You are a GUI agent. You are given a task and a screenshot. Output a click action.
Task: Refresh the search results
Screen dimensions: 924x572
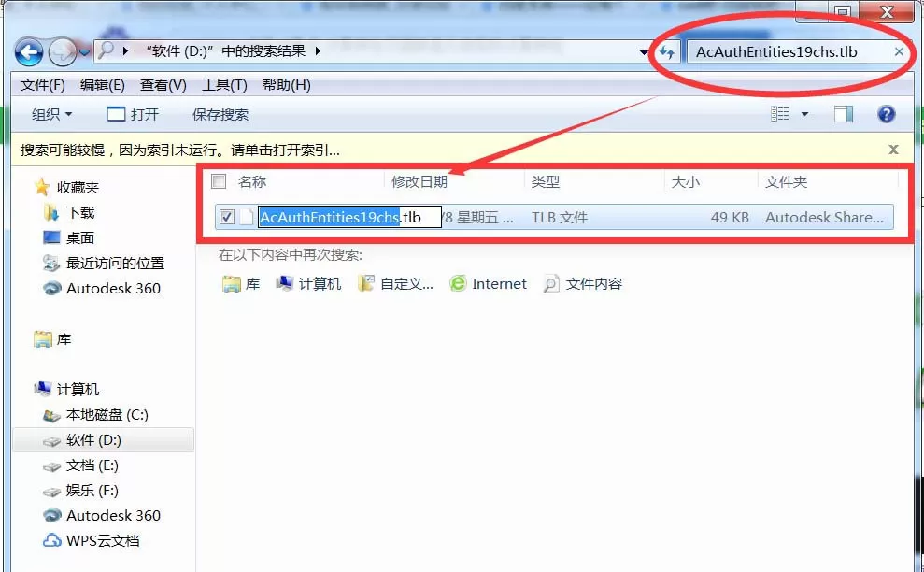click(666, 52)
